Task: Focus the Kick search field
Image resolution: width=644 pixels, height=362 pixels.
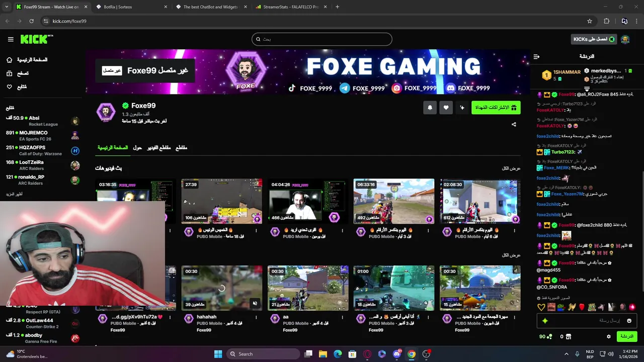Action: 322,39
